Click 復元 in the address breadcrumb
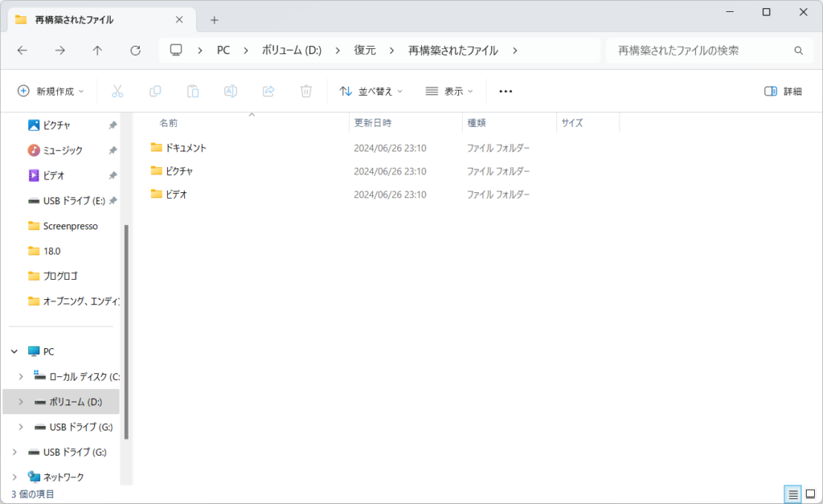This screenshot has width=823, height=504. tap(365, 51)
